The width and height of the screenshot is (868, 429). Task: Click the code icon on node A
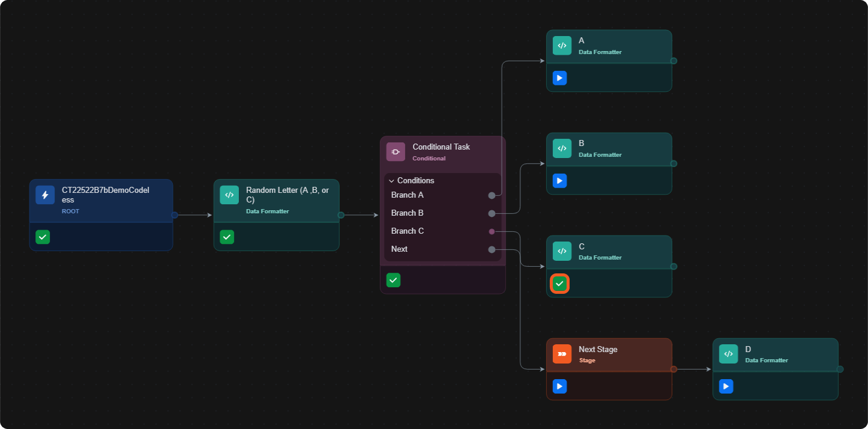pyautogui.click(x=562, y=45)
